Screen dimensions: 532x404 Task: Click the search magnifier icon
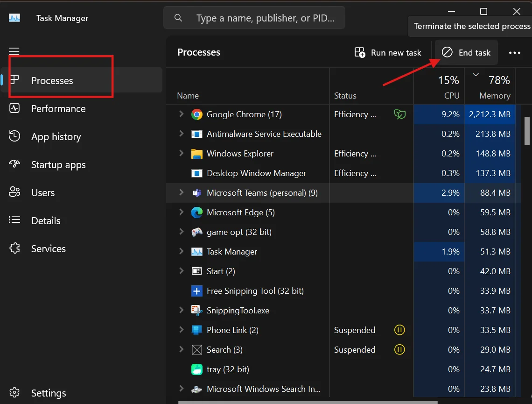(x=178, y=18)
